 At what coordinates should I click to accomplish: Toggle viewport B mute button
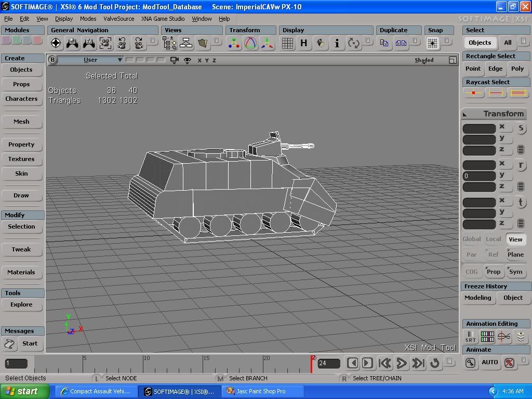pyautogui.click(x=52, y=60)
